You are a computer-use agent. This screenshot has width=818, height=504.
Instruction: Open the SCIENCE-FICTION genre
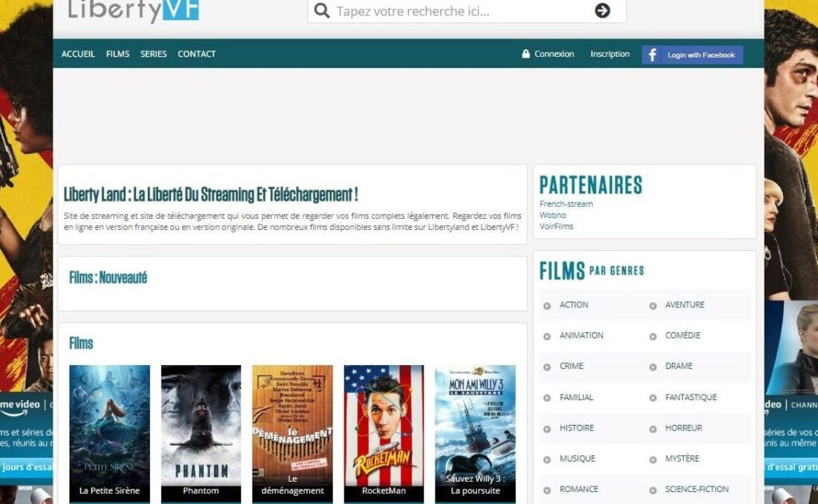tap(697, 490)
